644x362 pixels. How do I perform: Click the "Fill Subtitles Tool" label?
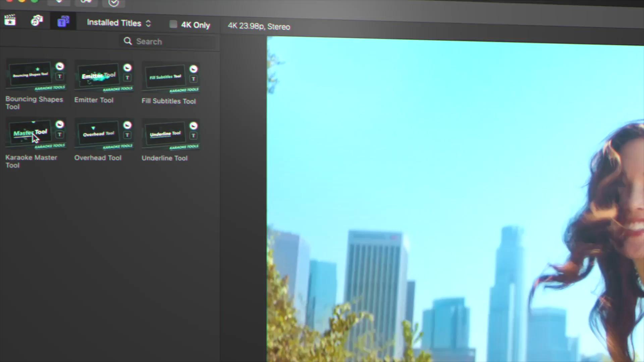[x=169, y=101]
